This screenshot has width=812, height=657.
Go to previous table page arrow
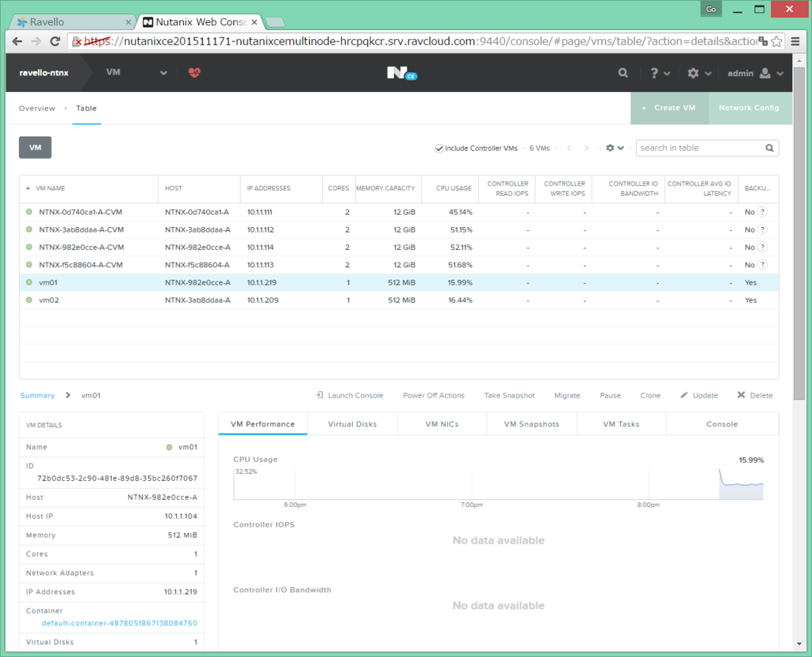tap(569, 148)
